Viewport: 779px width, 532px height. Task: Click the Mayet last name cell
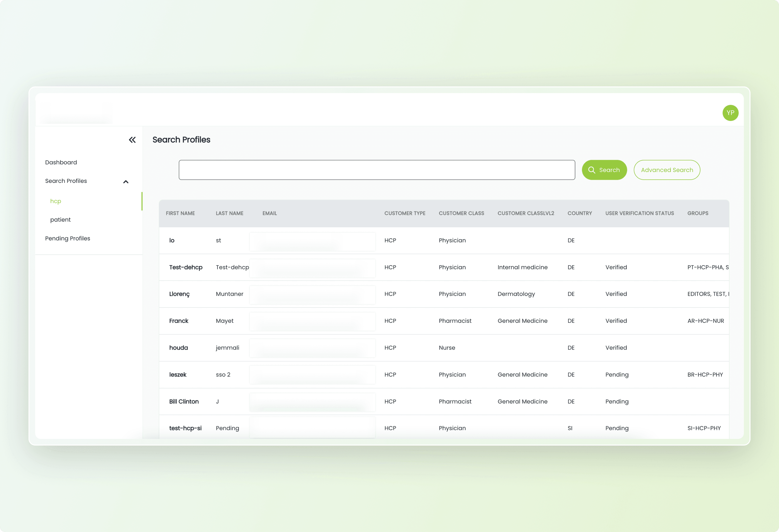(x=225, y=321)
